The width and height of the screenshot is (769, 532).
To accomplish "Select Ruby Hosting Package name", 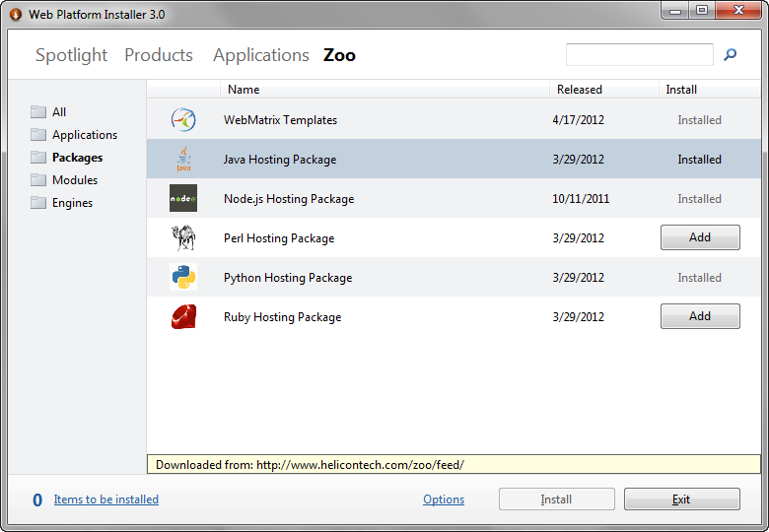I will tap(283, 317).
